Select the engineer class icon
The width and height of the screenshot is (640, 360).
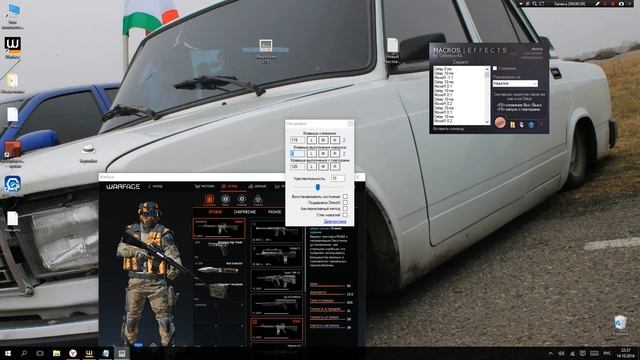pos(242,199)
